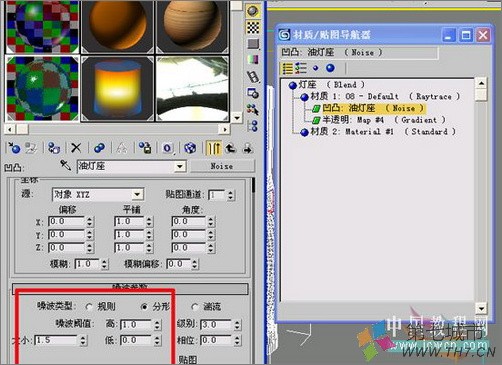Click the Get Material icon
502x365 pixels.
pos(15,148)
